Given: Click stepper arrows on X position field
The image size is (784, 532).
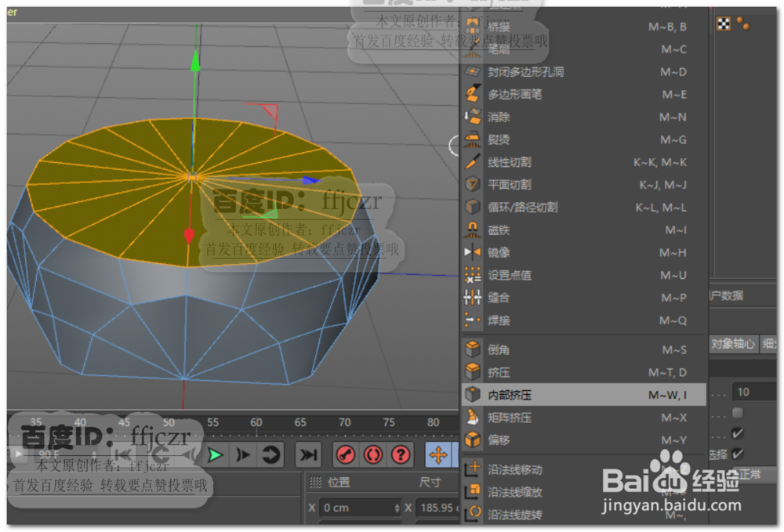Looking at the screenshot, I should click(x=397, y=508).
